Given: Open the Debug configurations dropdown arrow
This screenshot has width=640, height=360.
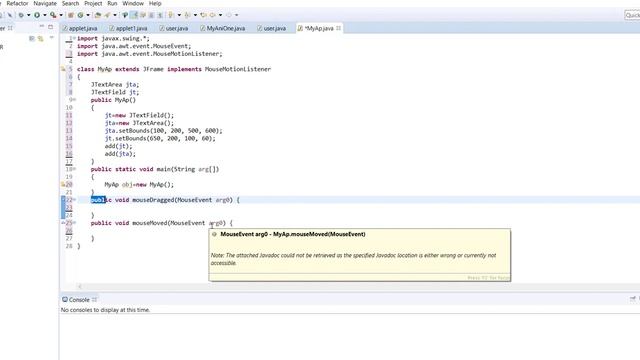Looking at the screenshot, I should click(29, 15).
